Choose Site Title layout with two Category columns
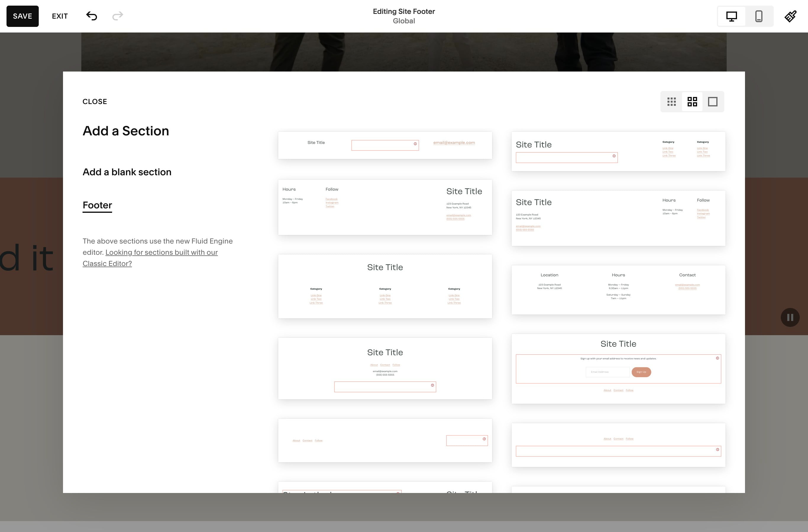This screenshot has width=808, height=532. coord(618,151)
